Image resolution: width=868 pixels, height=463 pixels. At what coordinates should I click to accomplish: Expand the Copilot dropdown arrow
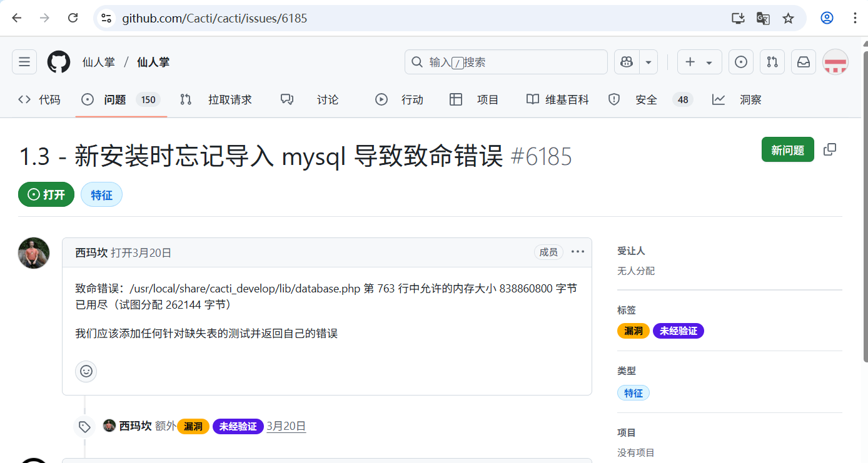pos(648,62)
